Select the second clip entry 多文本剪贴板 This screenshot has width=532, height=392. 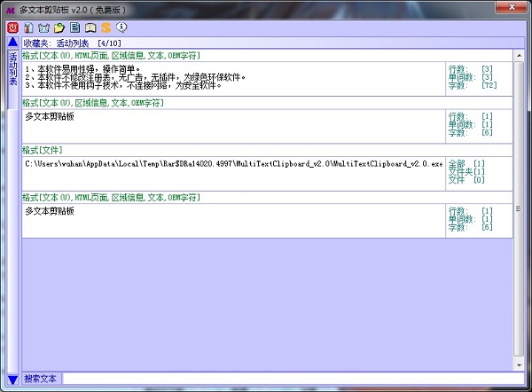point(233,126)
